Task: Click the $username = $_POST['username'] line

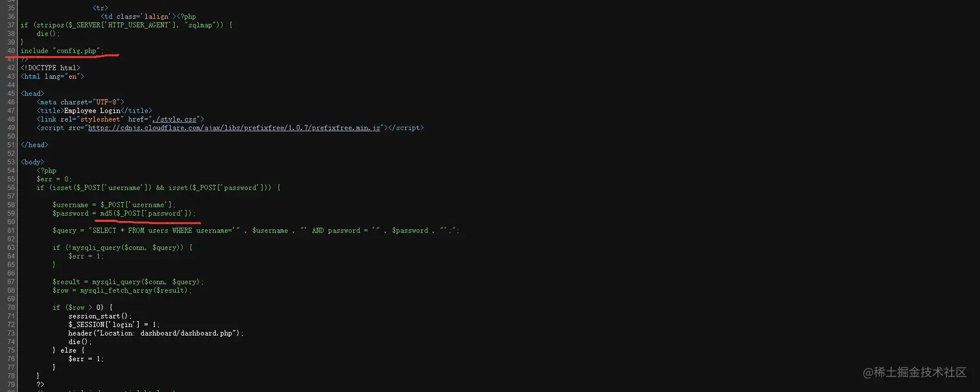Action: click(x=114, y=205)
